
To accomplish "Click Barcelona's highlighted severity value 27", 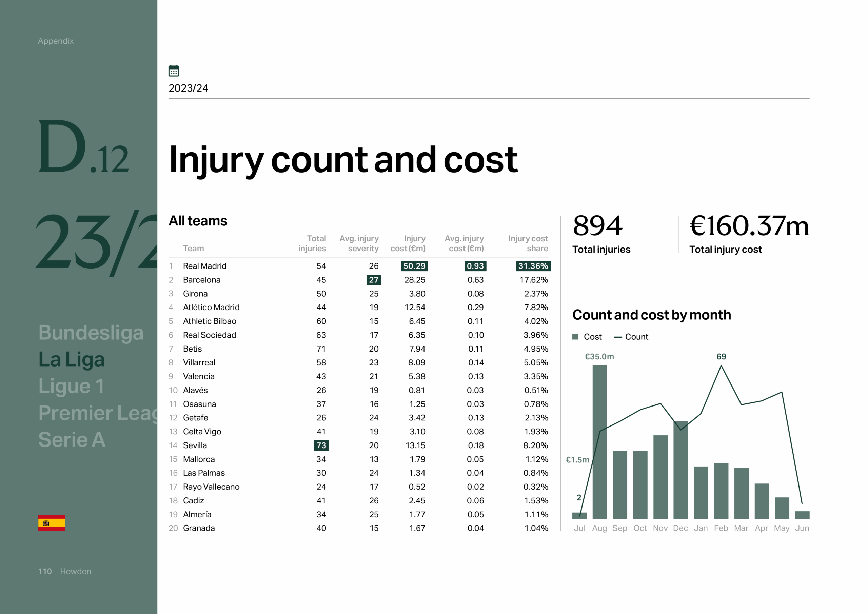I will 374,280.
